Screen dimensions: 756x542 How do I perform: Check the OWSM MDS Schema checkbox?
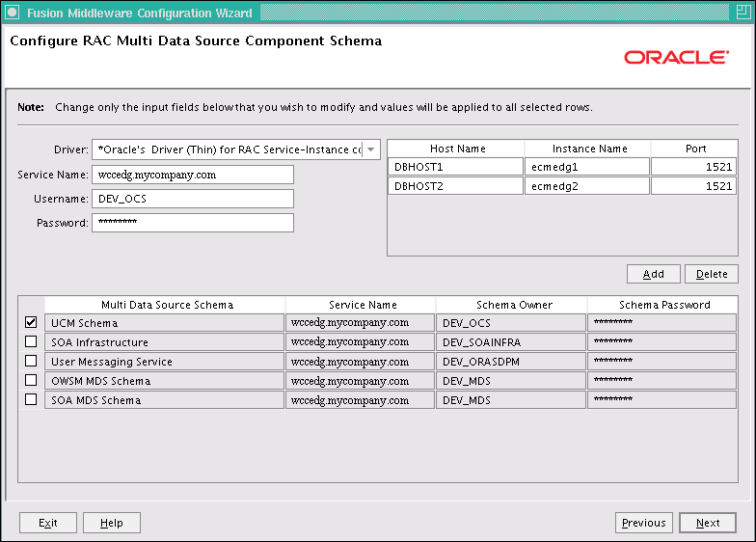pyautogui.click(x=31, y=380)
